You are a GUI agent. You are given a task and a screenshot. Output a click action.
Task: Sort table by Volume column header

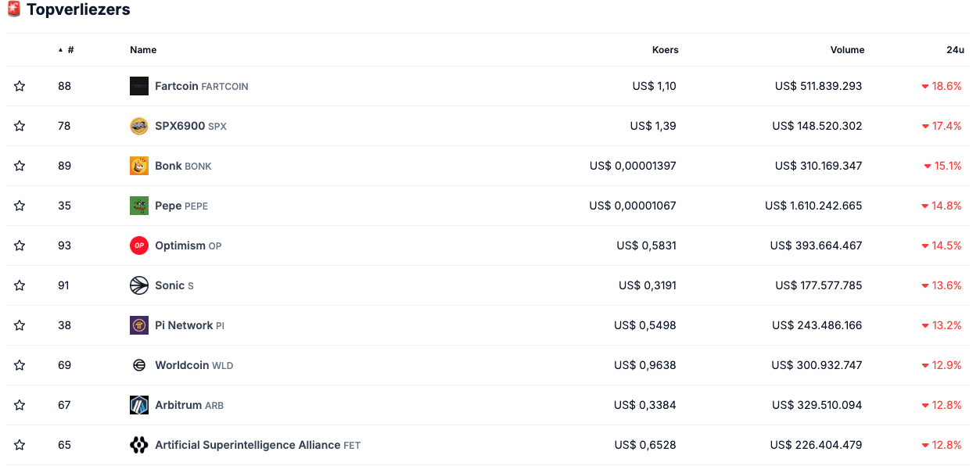(848, 50)
